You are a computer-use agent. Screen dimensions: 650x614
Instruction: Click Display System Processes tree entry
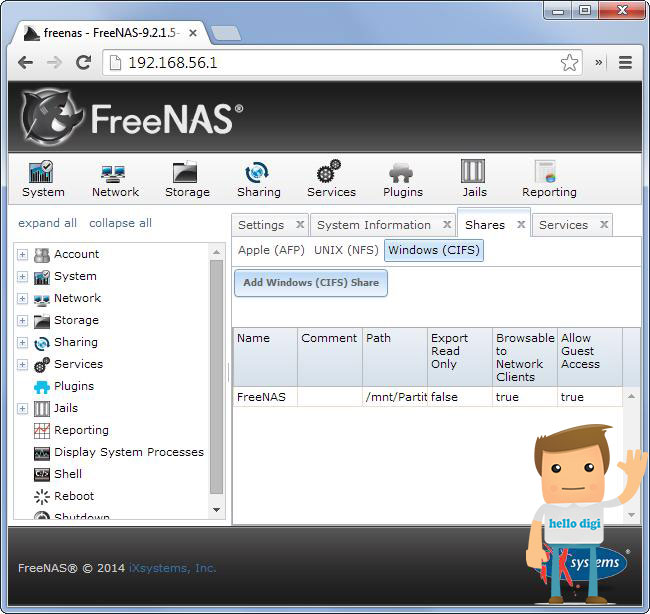pos(129,452)
